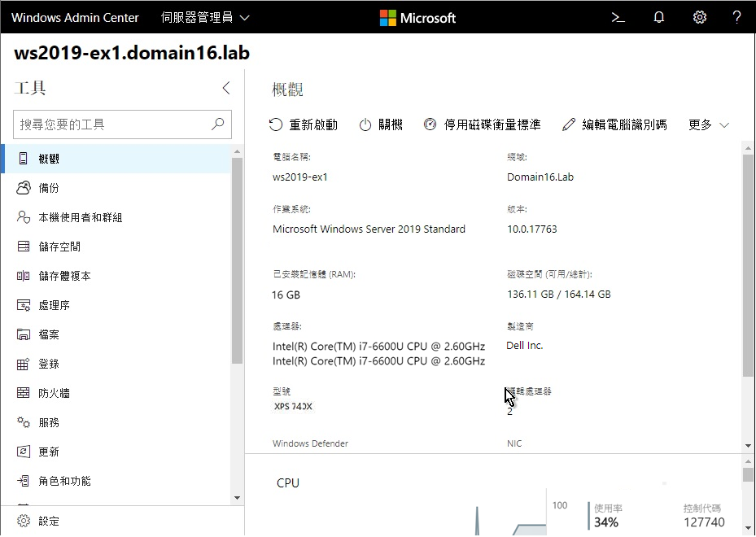This screenshot has height=537, width=756.
Task: Click the ws2019-ex1 computer name value
Action: (300, 177)
